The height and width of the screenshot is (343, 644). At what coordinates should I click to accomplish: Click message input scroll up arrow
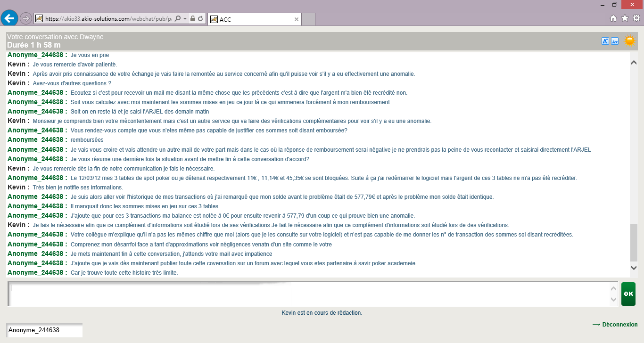coord(613,288)
